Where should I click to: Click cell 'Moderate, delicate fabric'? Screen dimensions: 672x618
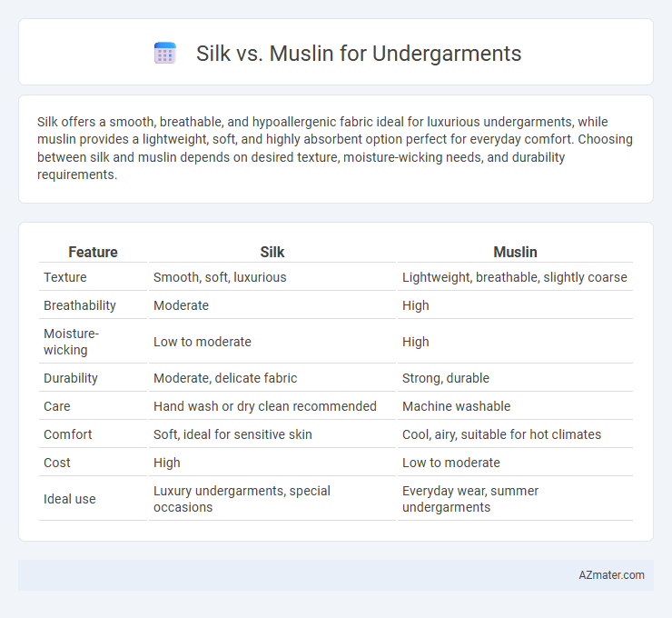point(225,378)
